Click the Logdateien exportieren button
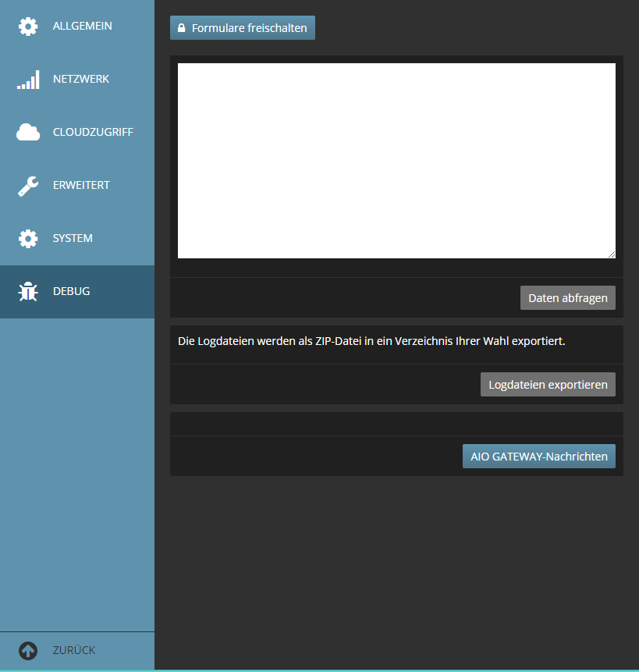The height and width of the screenshot is (672, 639). coord(548,385)
